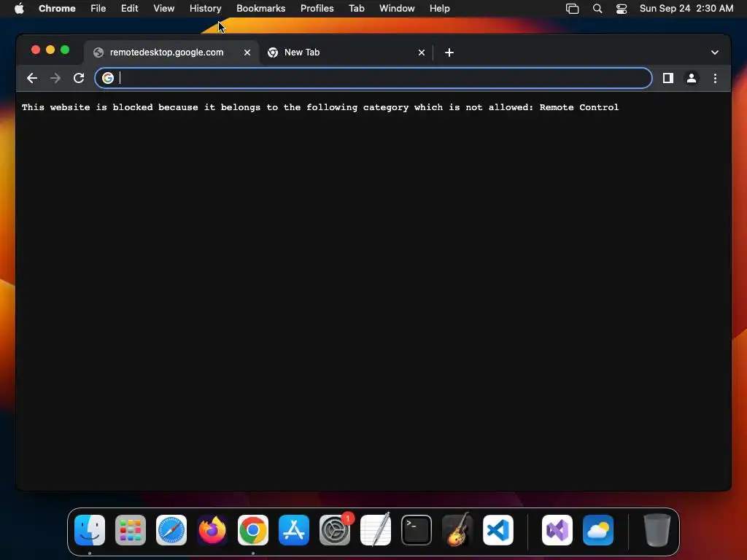This screenshot has width=747, height=560.
Task: Launch GarageBand from the dock
Action: point(457,530)
